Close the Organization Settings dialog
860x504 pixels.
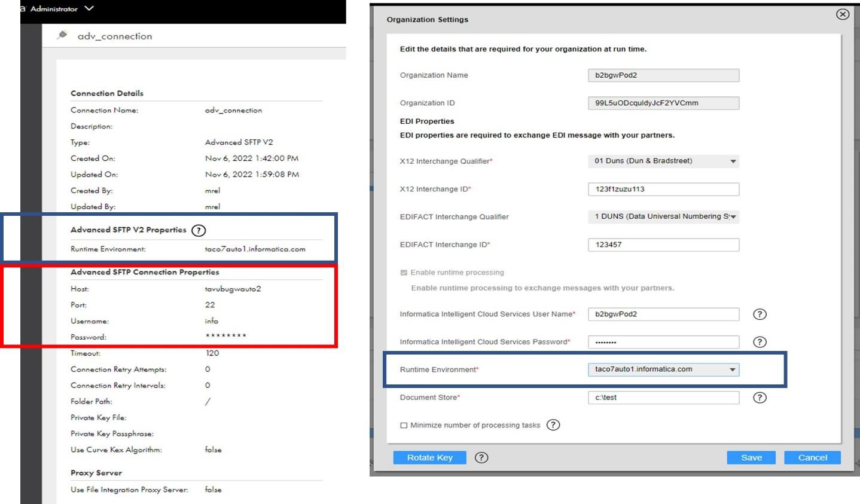tap(843, 14)
